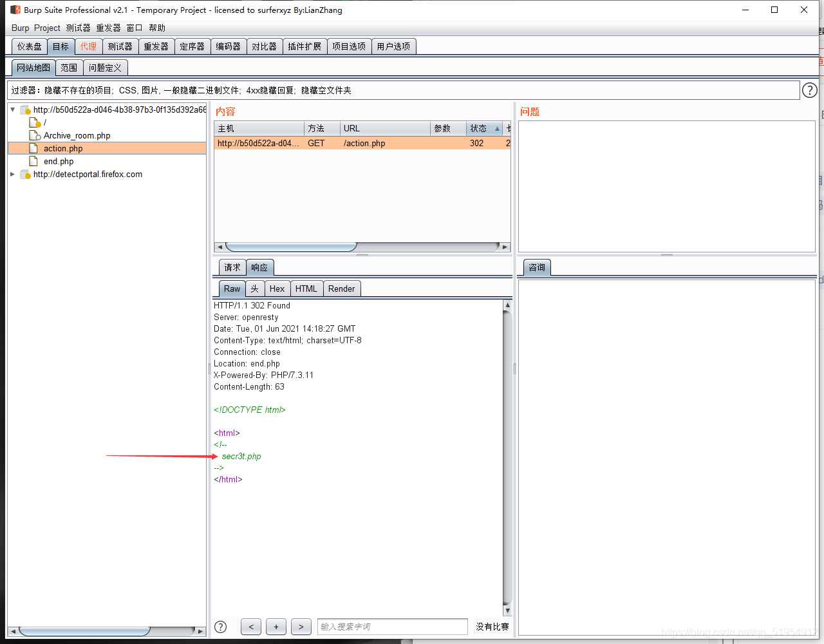
Task: Select the Raw view tab
Action: (x=232, y=289)
